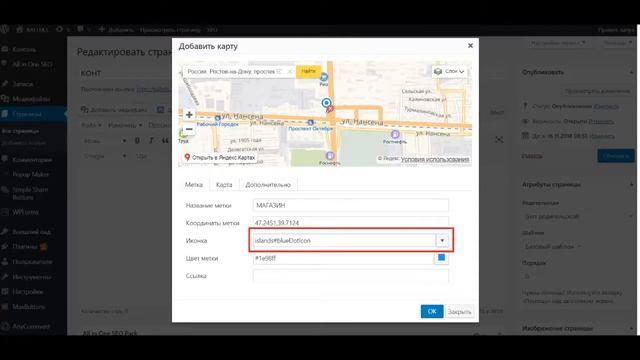The height and width of the screenshot is (360, 640).
Task: Zoom out the map with minus button
Action: 189,129
